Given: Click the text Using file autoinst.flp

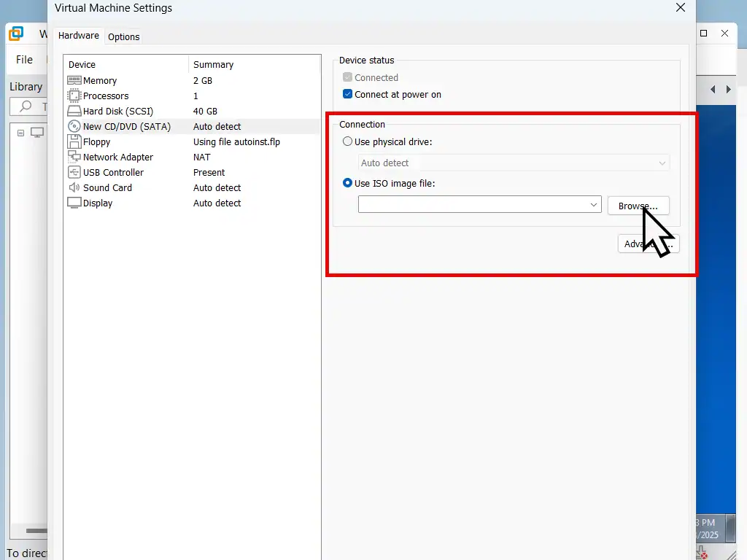Looking at the screenshot, I should pyautogui.click(x=237, y=141).
